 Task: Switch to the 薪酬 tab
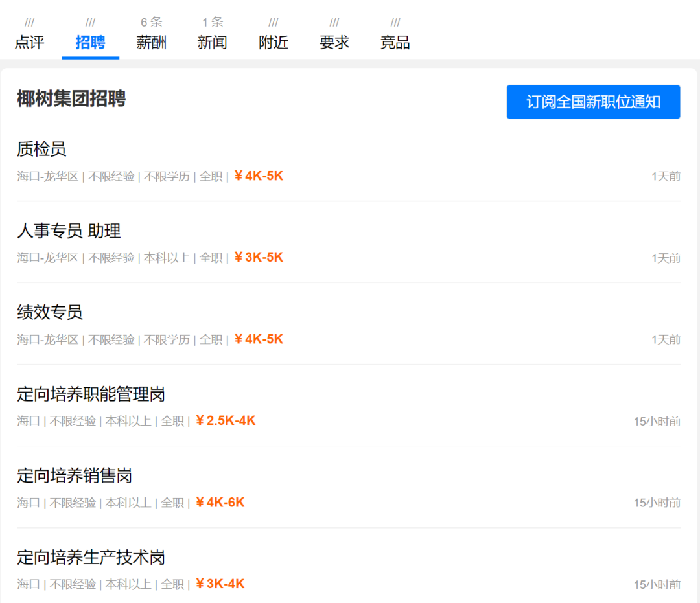[151, 43]
